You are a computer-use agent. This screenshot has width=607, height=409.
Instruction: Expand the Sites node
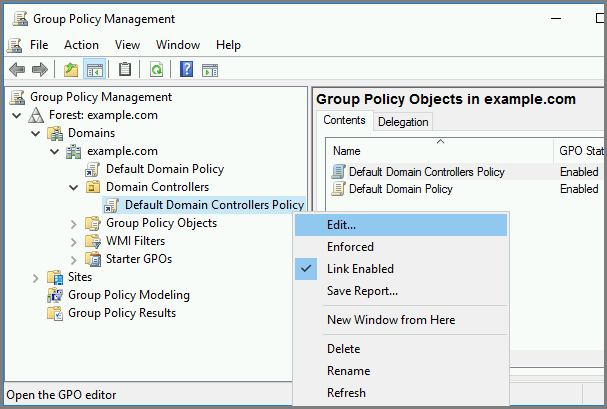pyautogui.click(x=36, y=277)
